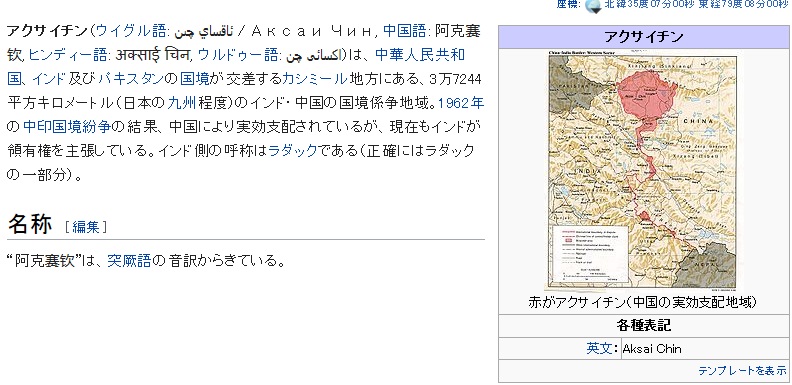The image size is (792, 385).
Task: Follow the 英文 link in the infobox
Action: point(600,349)
